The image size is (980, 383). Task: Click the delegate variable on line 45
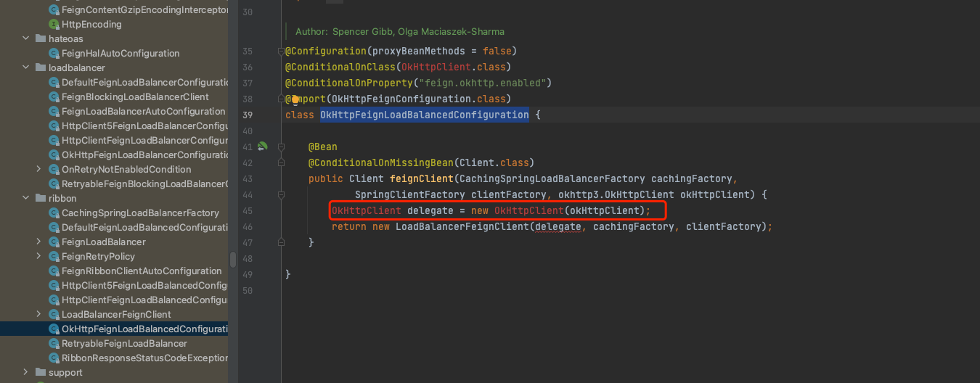(430, 210)
